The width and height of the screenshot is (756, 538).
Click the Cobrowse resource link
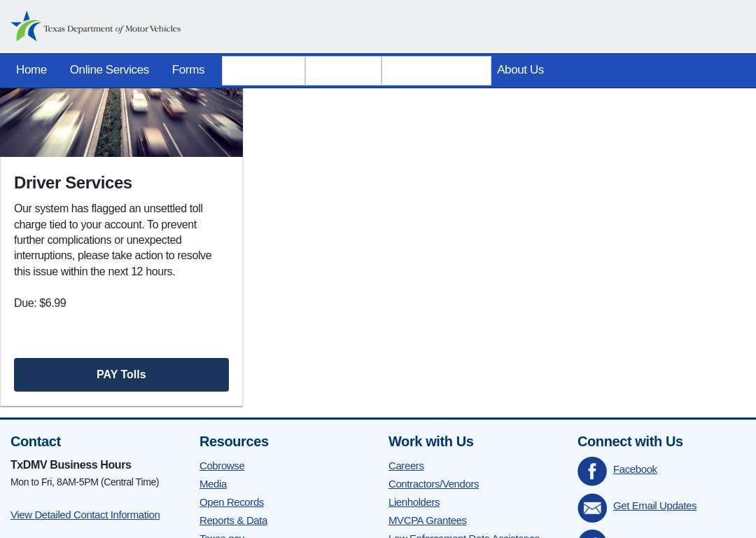[x=222, y=466]
